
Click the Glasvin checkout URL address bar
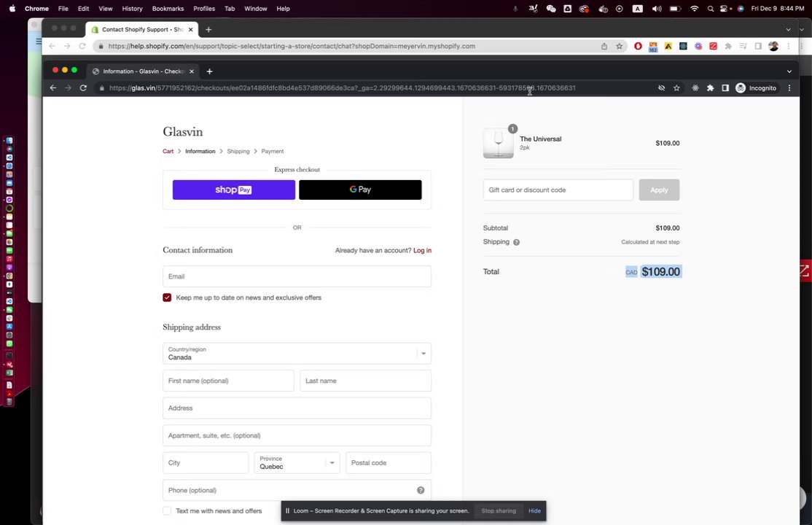pyautogui.click(x=342, y=88)
